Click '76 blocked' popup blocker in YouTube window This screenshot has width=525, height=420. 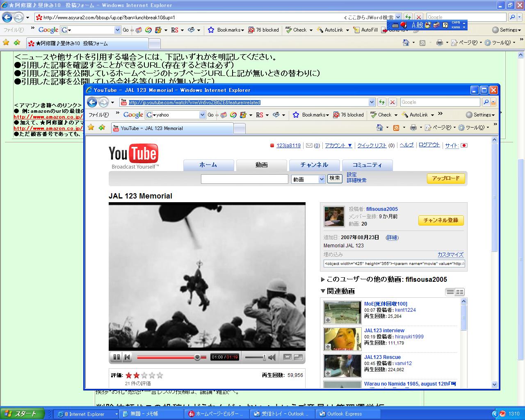point(349,115)
